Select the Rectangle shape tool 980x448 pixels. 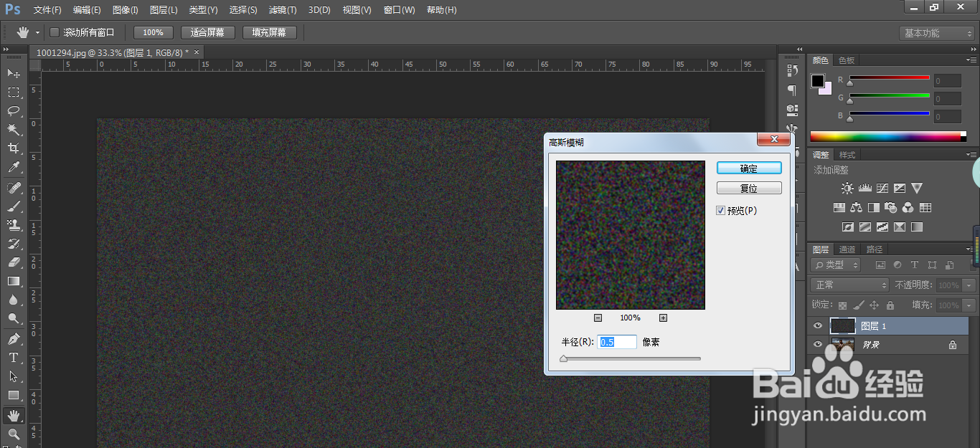[14, 395]
